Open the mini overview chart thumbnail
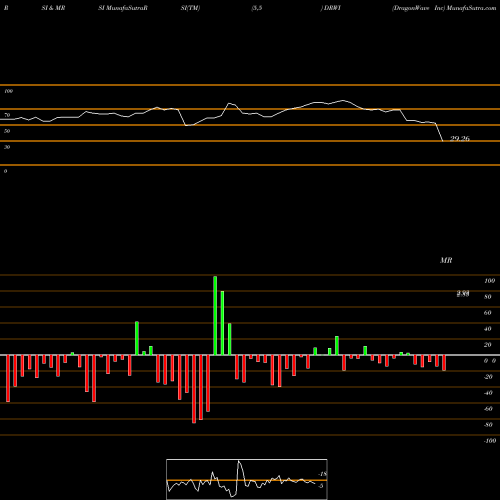 (x=247, y=479)
